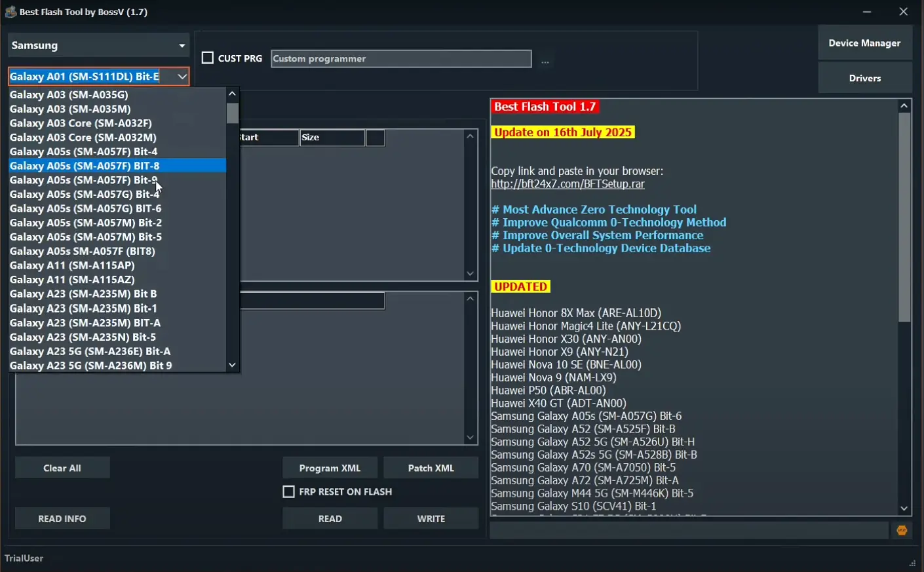Click the changelog panel scroll-down arrow
Screen dimensions: 924x572
coord(904,508)
